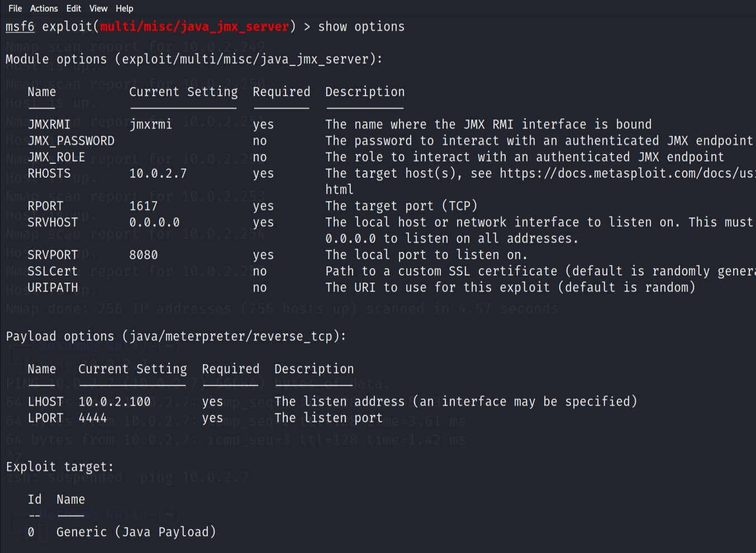Click the LHOST 'listen address' description
Viewport: 756px width, 553px height.
click(x=456, y=402)
